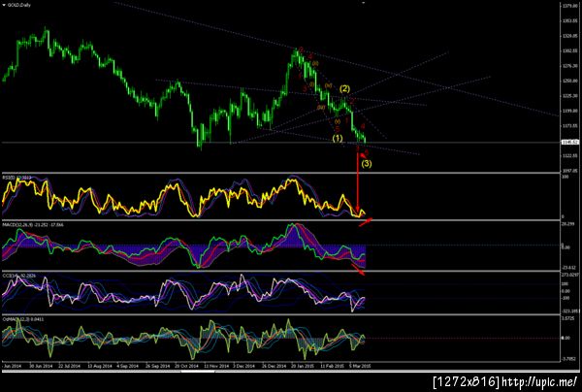Click the 4 Sep 2014 date label

127,366
